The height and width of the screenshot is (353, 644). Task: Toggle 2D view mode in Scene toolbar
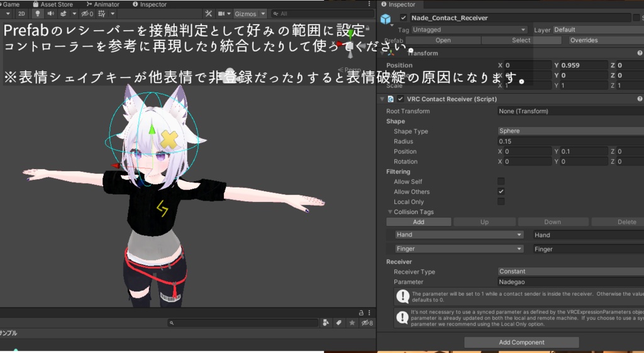point(21,14)
